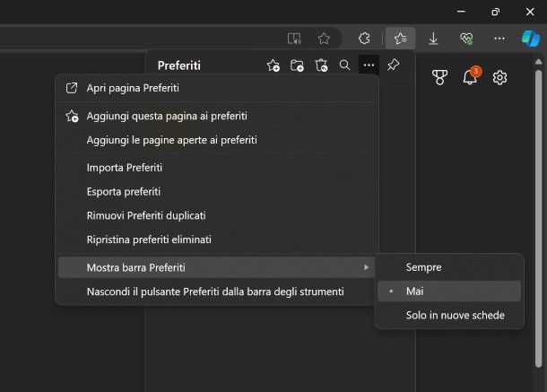Select Esporta preferiti

pos(217,192)
